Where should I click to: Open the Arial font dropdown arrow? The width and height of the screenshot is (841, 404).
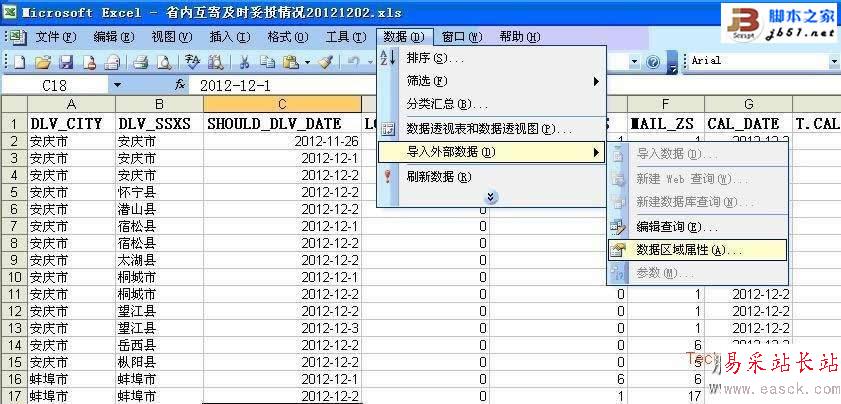pos(834,61)
